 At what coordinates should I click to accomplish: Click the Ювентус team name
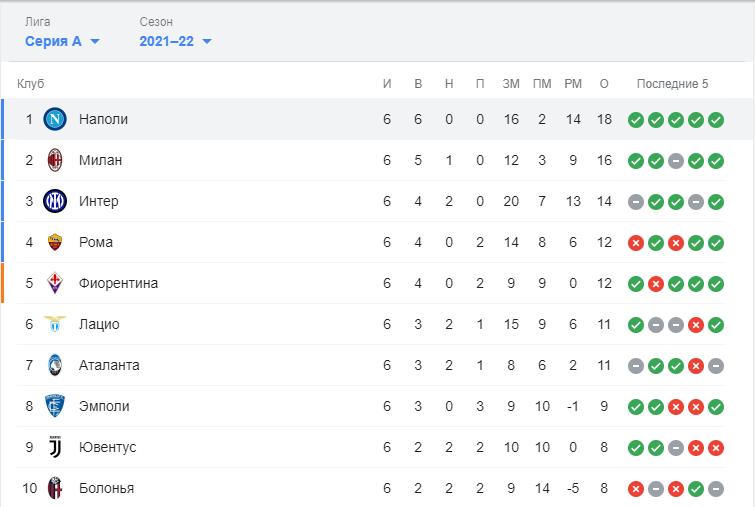[107, 447]
